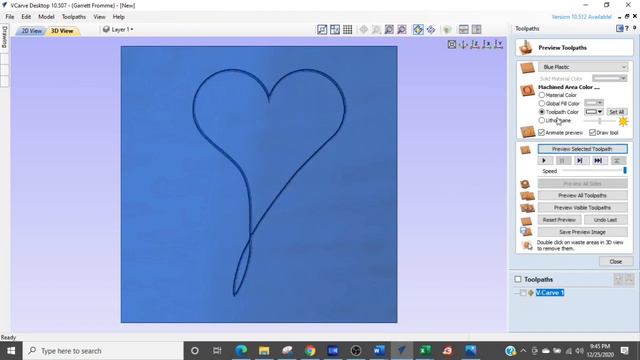The height and width of the screenshot is (360, 640).
Task: Click the tile views toolbar icon
Action: (335, 29)
